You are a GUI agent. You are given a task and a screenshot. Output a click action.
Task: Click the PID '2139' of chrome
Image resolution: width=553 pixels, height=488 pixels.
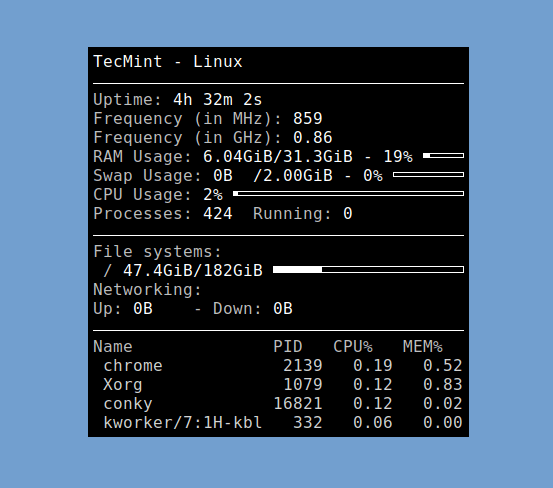click(303, 366)
